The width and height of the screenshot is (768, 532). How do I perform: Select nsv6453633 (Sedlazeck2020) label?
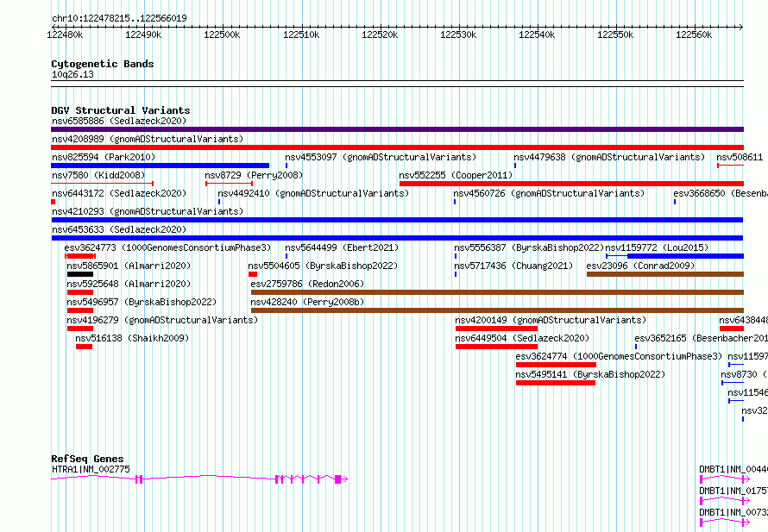[x=119, y=229]
